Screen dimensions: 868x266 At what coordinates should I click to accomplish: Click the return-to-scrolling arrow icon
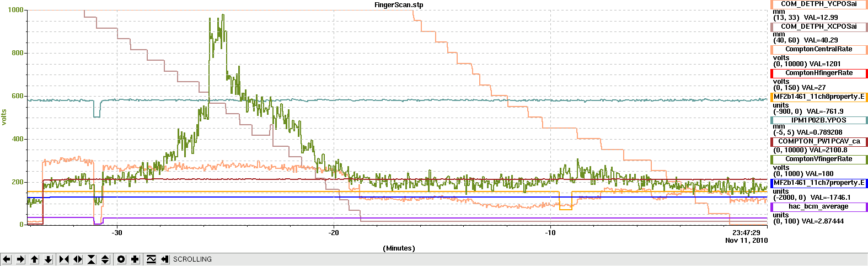164,259
